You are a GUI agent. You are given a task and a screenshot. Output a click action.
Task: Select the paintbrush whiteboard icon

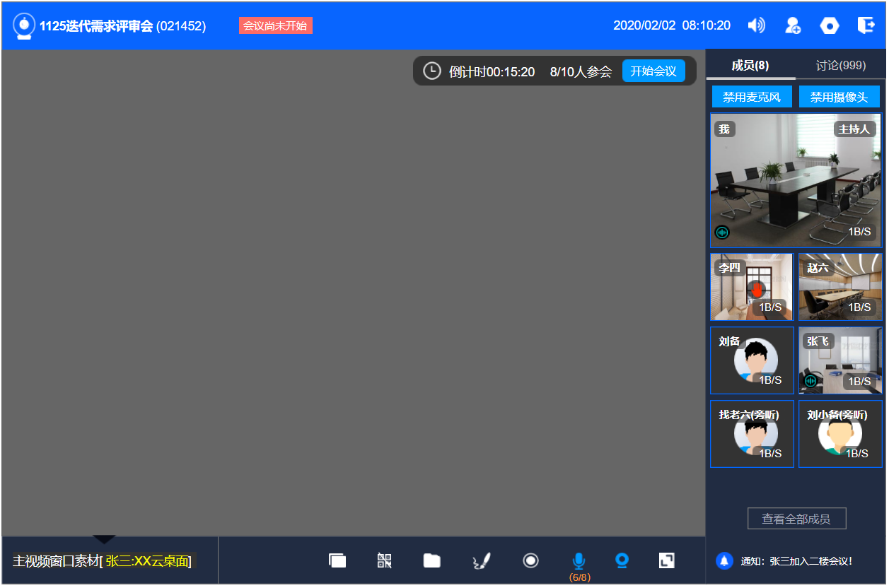click(482, 561)
